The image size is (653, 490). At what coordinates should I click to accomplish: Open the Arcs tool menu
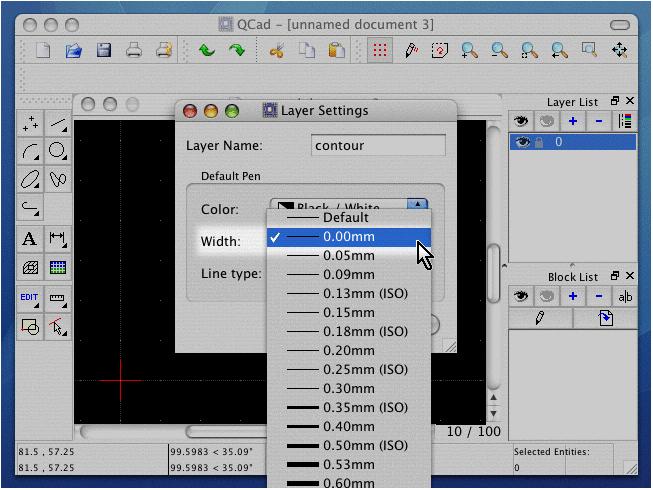click(30, 151)
